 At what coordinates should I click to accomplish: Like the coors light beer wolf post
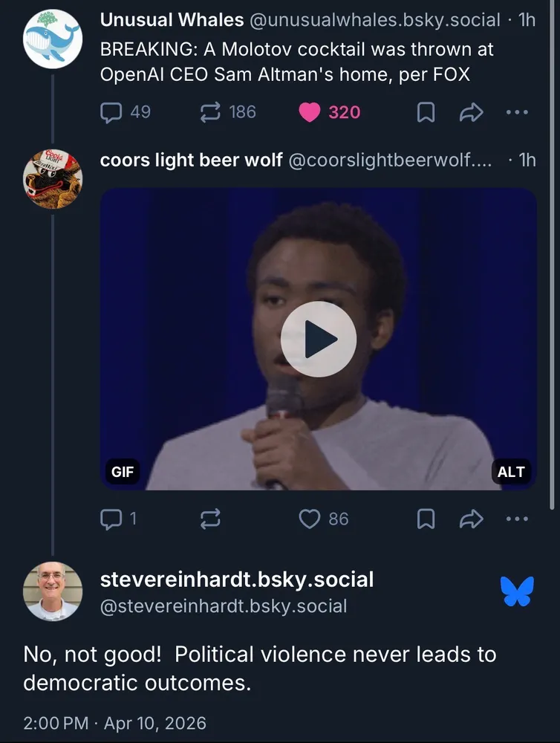pos(310,519)
